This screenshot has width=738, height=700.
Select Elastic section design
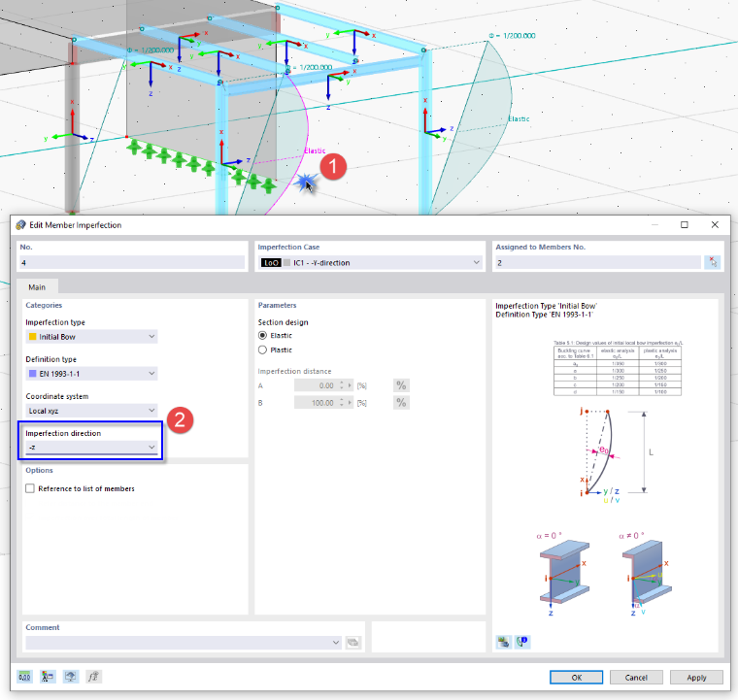(262, 335)
